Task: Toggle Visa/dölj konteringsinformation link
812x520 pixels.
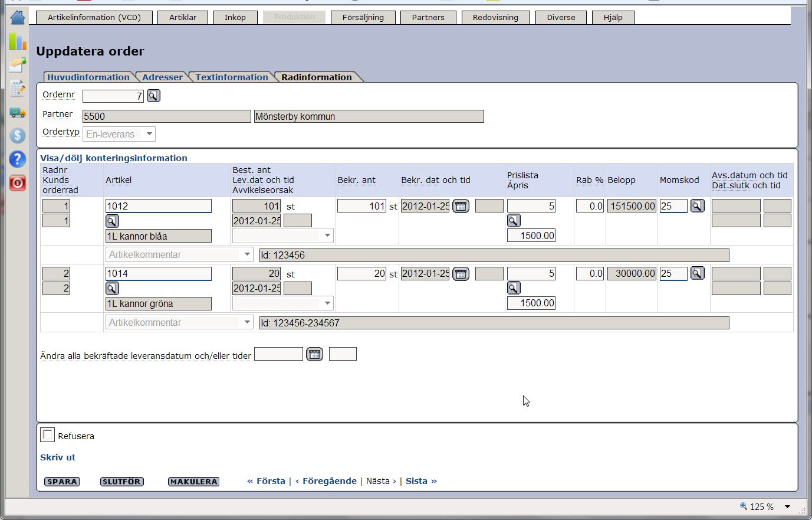Action: click(x=114, y=158)
